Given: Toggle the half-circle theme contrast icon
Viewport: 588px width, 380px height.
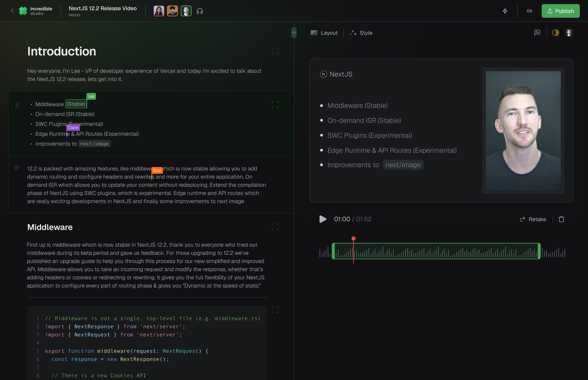Looking at the screenshot, I should pyautogui.click(x=556, y=33).
